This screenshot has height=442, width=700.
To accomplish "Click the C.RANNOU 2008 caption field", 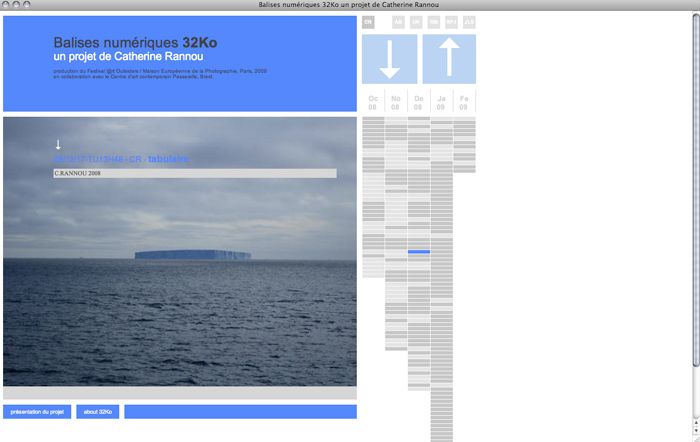I will click(x=195, y=173).
